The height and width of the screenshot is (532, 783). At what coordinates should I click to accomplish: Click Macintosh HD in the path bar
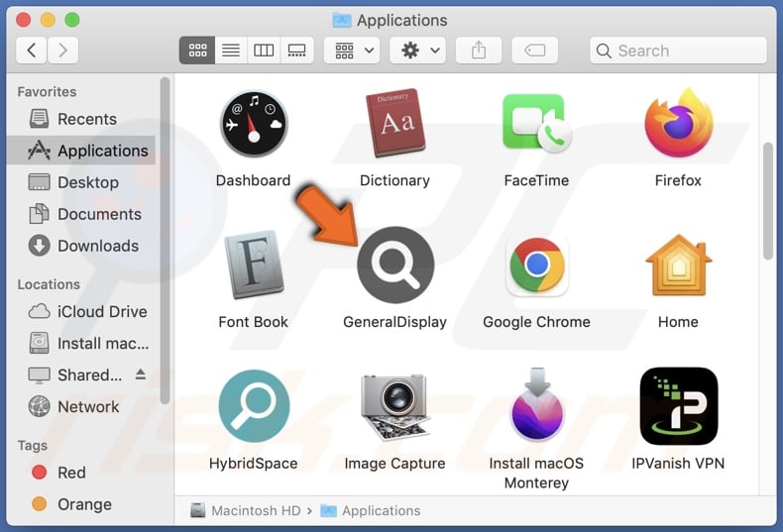click(246, 510)
